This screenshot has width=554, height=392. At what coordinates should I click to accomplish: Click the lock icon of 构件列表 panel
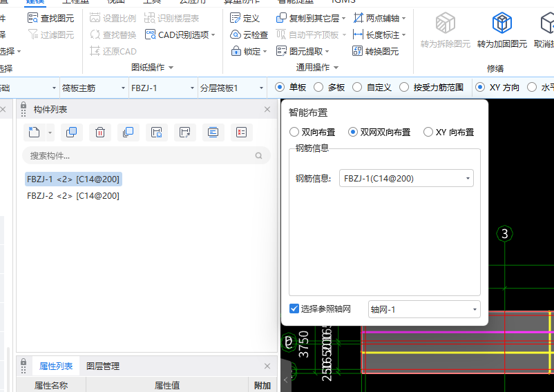click(x=23, y=106)
